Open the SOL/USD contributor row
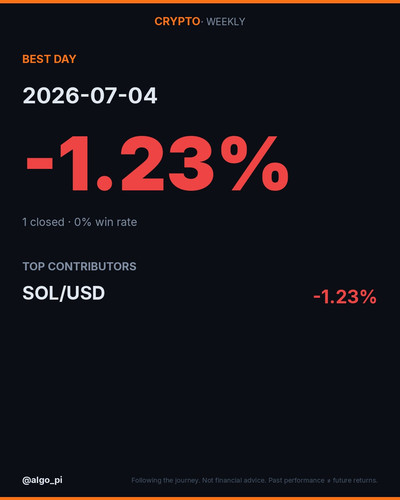400x500 pixels. click(199, 295)
